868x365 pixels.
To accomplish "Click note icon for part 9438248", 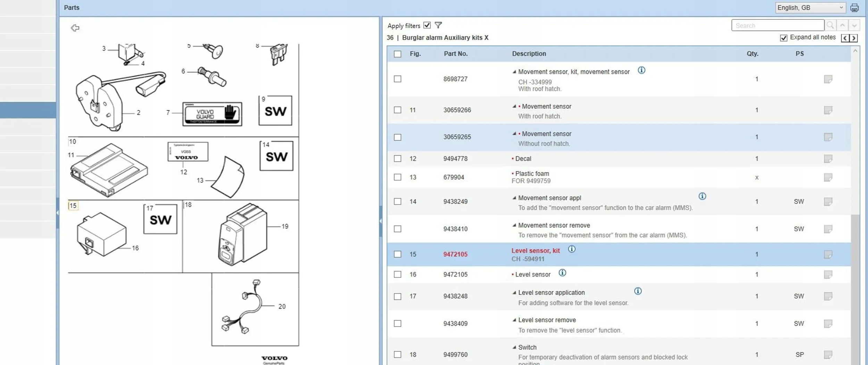I will click(x=828, y=296).
